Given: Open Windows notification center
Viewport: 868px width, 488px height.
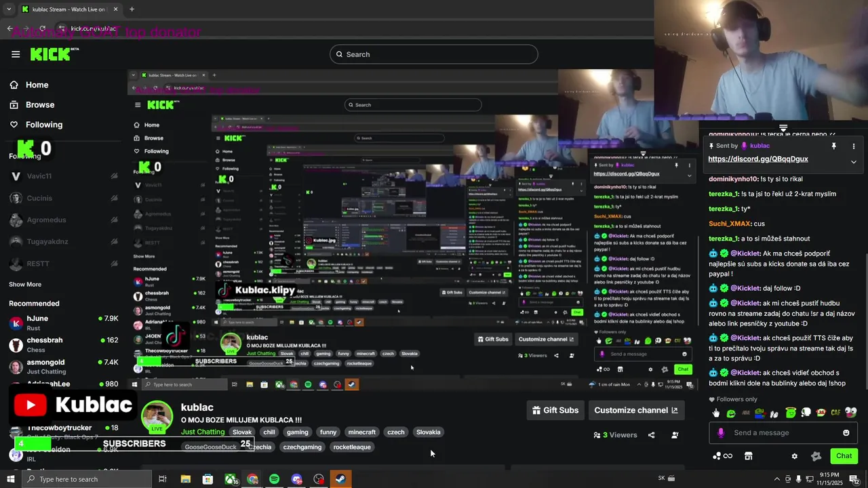Looking at the screenshot, I should pyautogui.click(x=854, y=479).
